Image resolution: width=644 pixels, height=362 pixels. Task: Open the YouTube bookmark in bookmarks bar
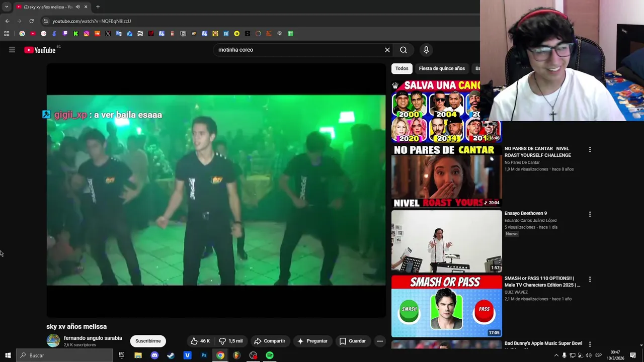click(33, 34)
